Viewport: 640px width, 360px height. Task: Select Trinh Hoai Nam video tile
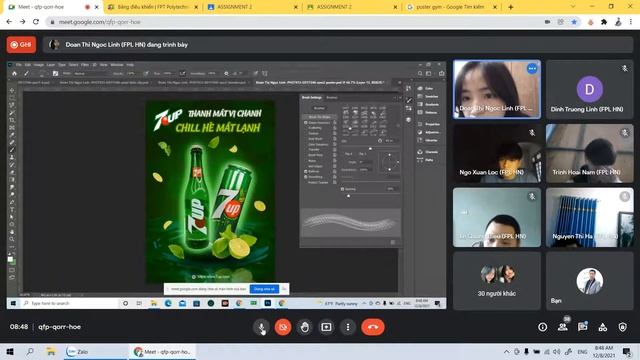click(x=589, y=153)
